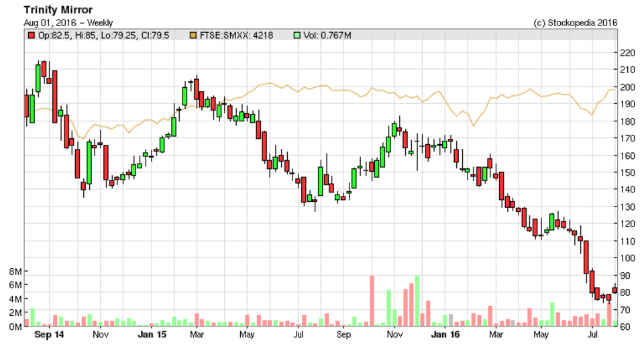This screenshot has height=348, width=644.
Task: Click the 'FTSE:SMXX: 4218' legend text
Action: coord(236,36)
